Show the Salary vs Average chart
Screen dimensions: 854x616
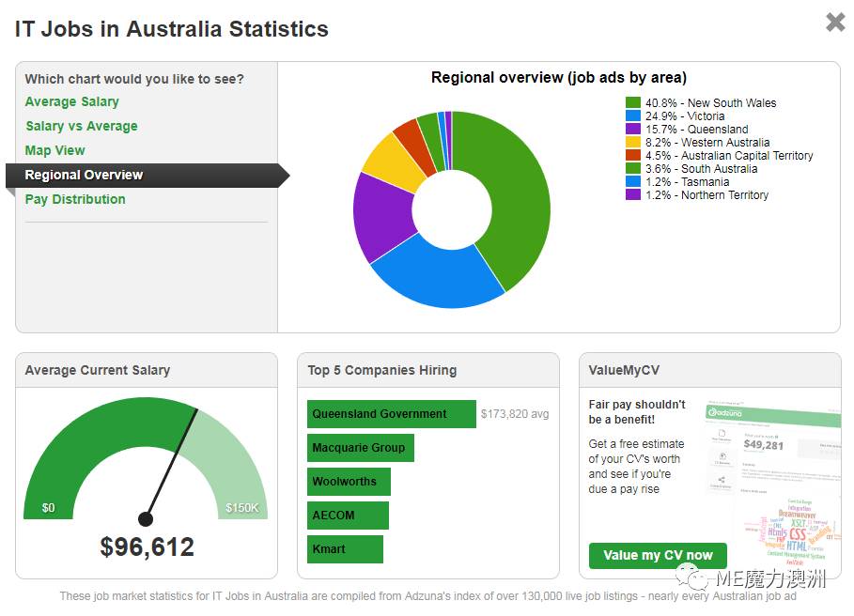[82, 126]
